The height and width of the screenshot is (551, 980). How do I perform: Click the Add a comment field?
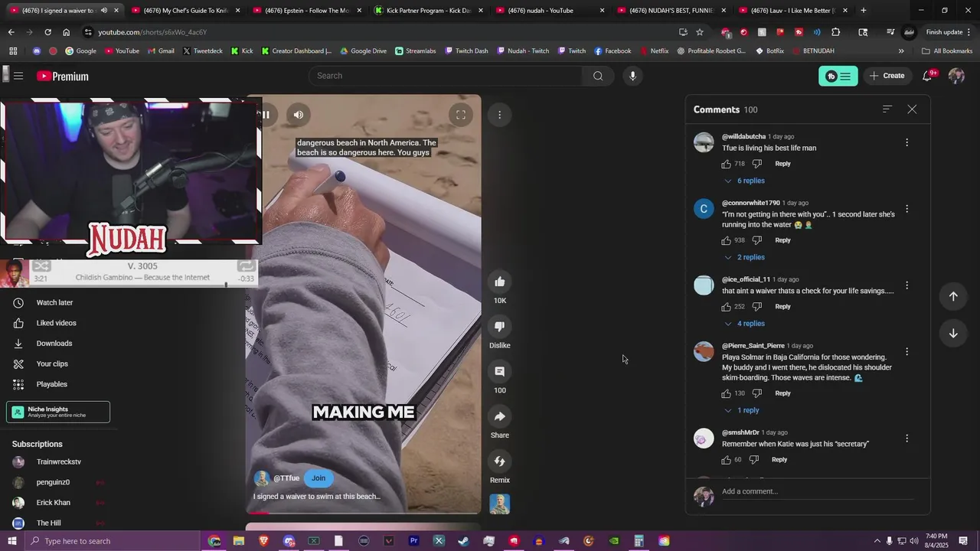[818, 491]
